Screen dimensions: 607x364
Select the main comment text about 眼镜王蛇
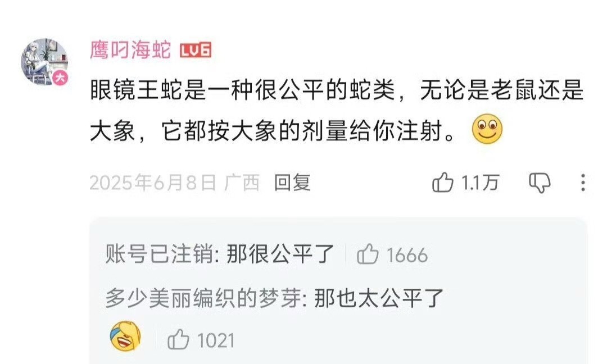pyautogui.click(x=337, y=111)
